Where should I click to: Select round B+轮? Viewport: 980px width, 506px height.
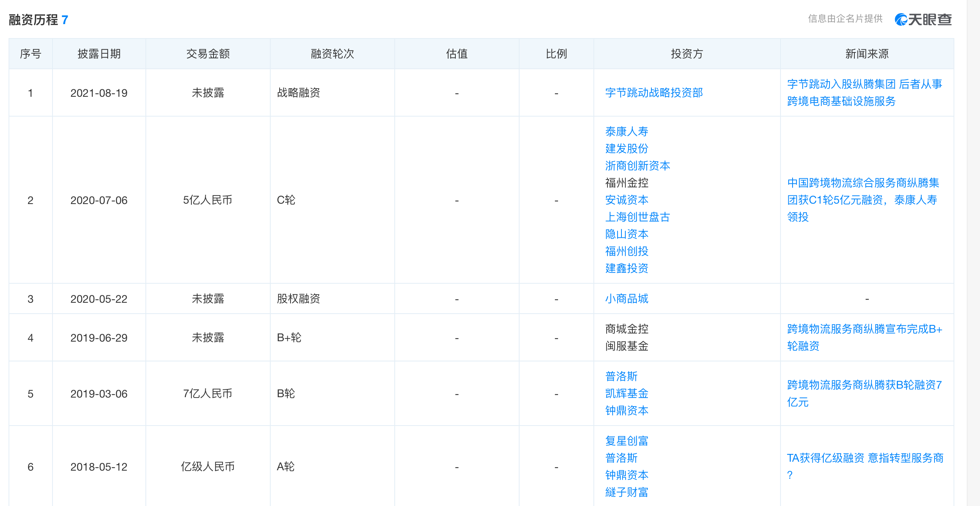click(289, 337)
